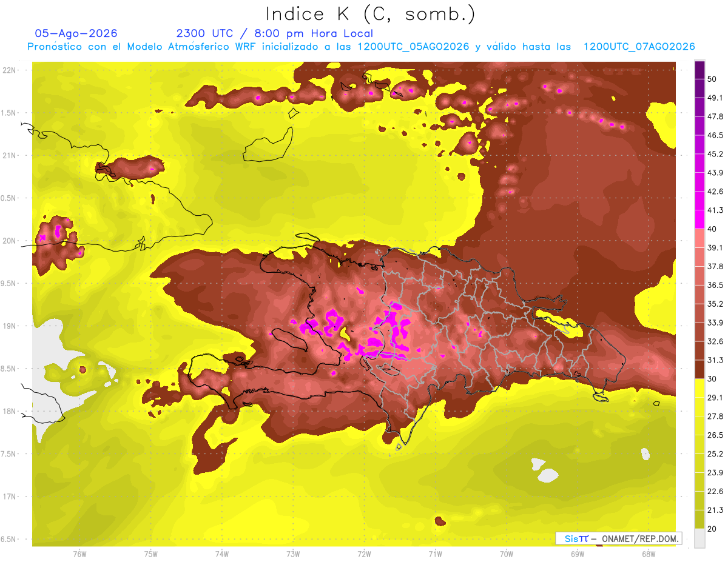Click colorbar value "50"

click(x=713, y=79)
